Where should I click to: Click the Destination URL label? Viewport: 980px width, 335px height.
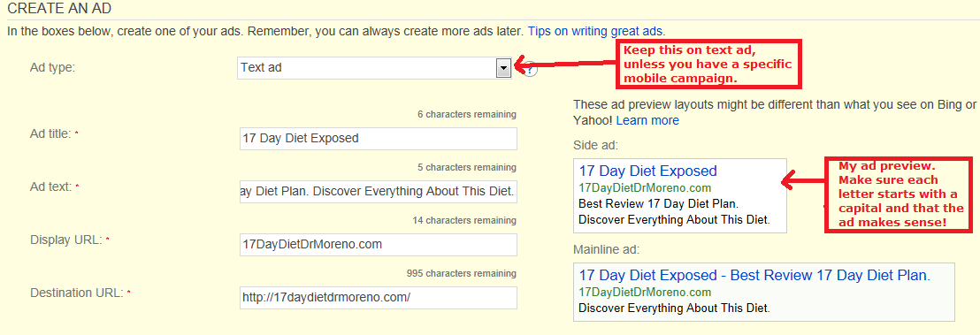click(77, 293)
